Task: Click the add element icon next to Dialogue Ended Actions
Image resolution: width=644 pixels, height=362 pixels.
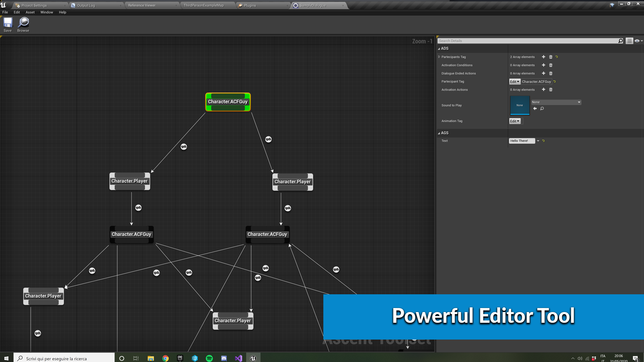Action: coord(543,73)
